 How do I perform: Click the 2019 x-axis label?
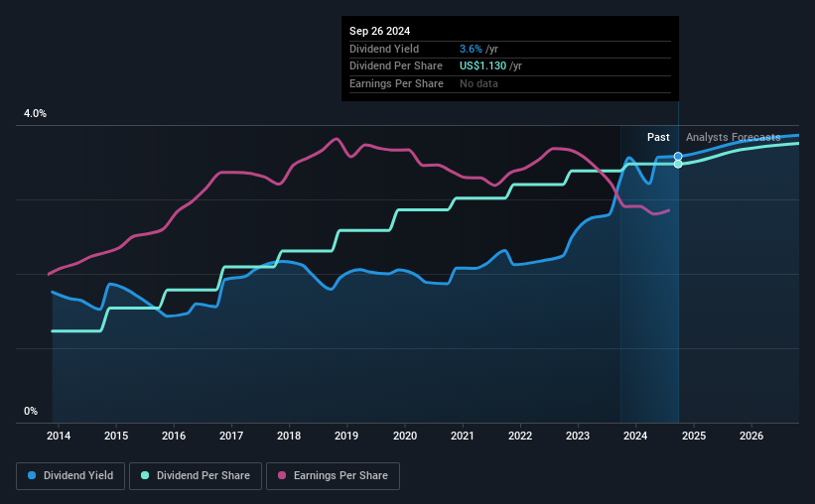point(346,436)
